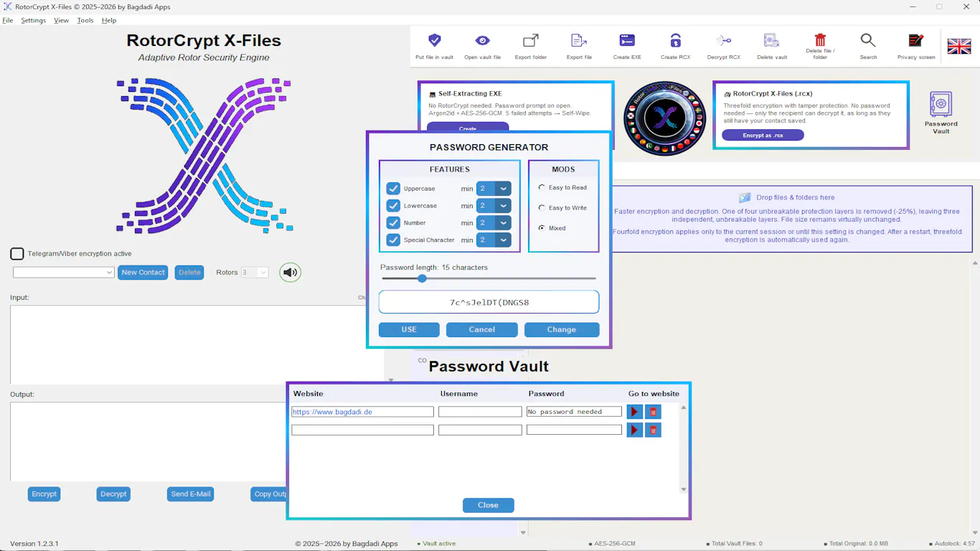Image resolution: width=980 pixels, height=551 pixels.
Task: Launch the Create EXE tool
Action: pyautogui.click(x=627, y=41)
